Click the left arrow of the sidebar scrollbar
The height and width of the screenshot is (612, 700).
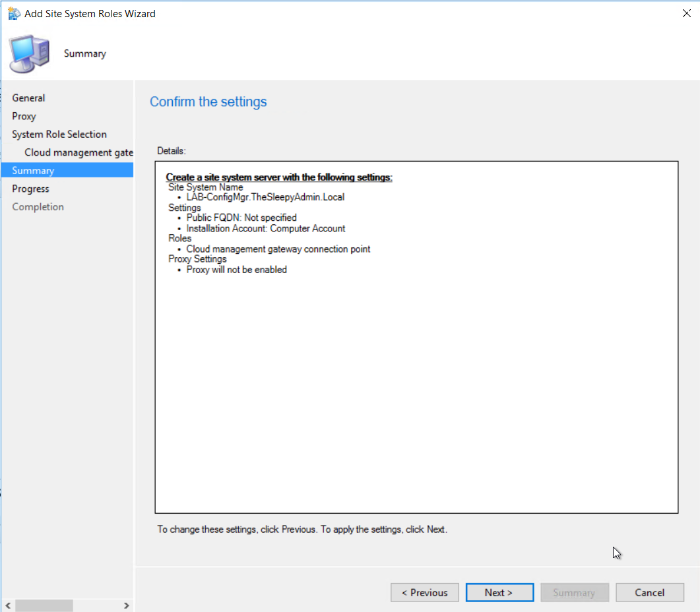pos(7,605)
